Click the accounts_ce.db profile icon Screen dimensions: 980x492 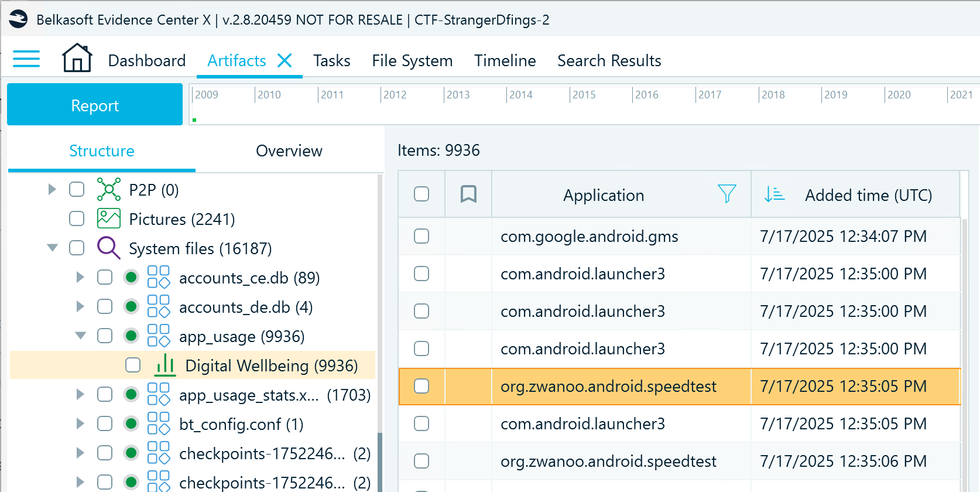point(158,277)
